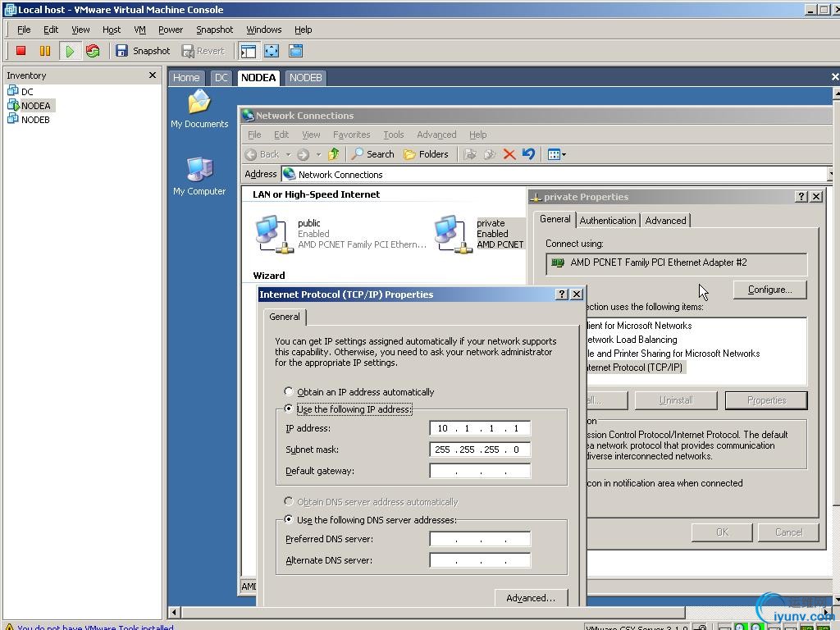Click the red Delete X icon

[x=509, y=154]
